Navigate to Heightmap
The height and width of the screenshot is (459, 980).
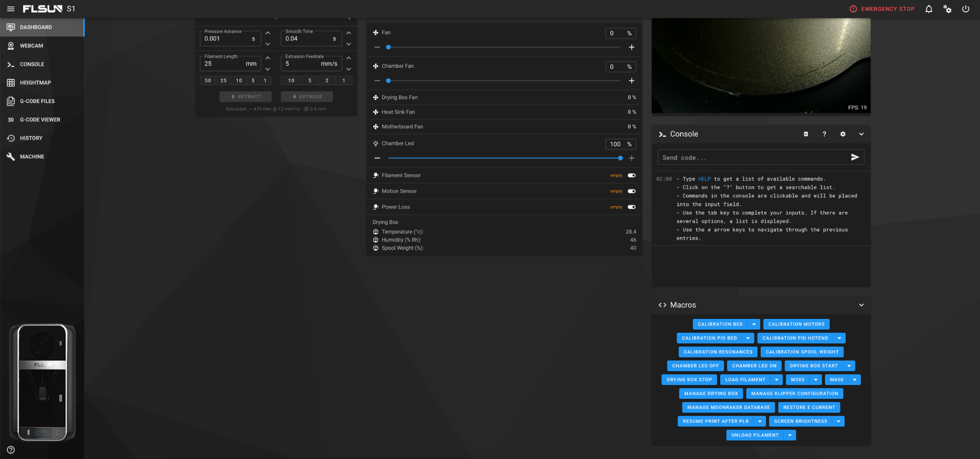(x=42, y=83)
